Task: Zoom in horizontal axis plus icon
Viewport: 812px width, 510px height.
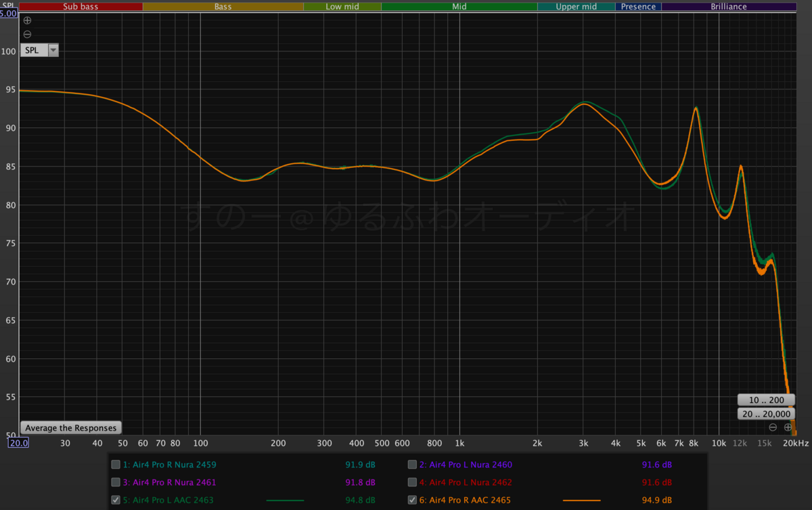Action: (x=788, y=427)
